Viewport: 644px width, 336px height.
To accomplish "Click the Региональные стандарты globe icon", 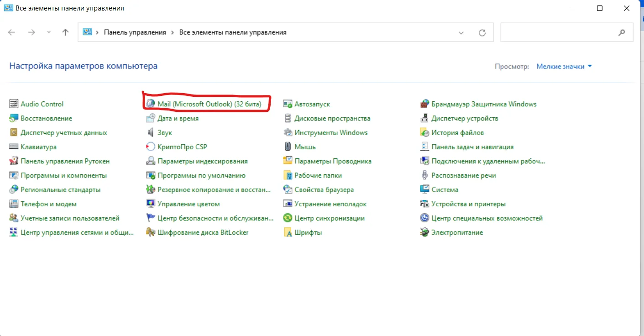I will tap(14, 189).
